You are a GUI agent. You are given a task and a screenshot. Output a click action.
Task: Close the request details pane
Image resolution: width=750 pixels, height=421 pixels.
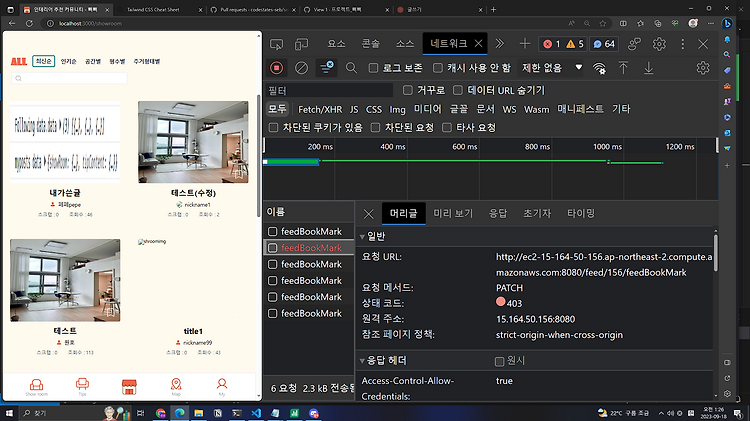click(x=368, y=214)
